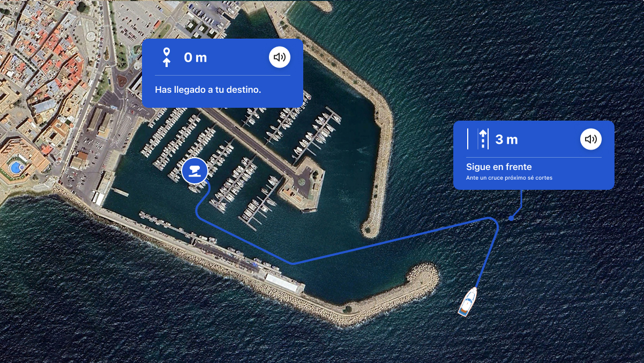
Task: Select the "Sigue en frente" instruction
Action: pos(499,167)
